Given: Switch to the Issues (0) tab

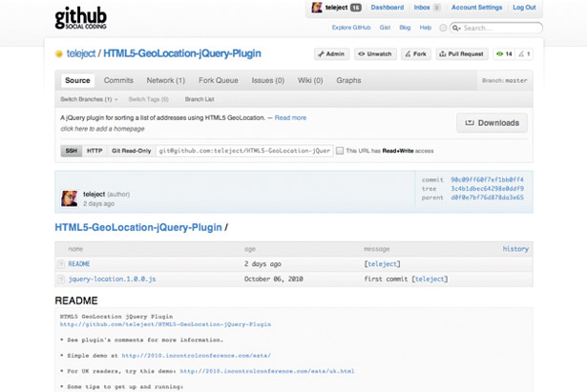Looking at the screenshot, I should (267, 80).
